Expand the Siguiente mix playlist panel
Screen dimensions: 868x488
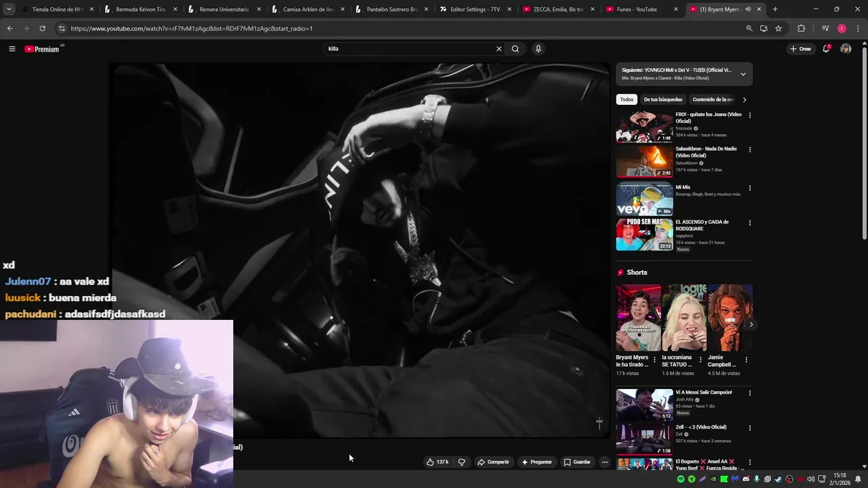pos(743,74)
